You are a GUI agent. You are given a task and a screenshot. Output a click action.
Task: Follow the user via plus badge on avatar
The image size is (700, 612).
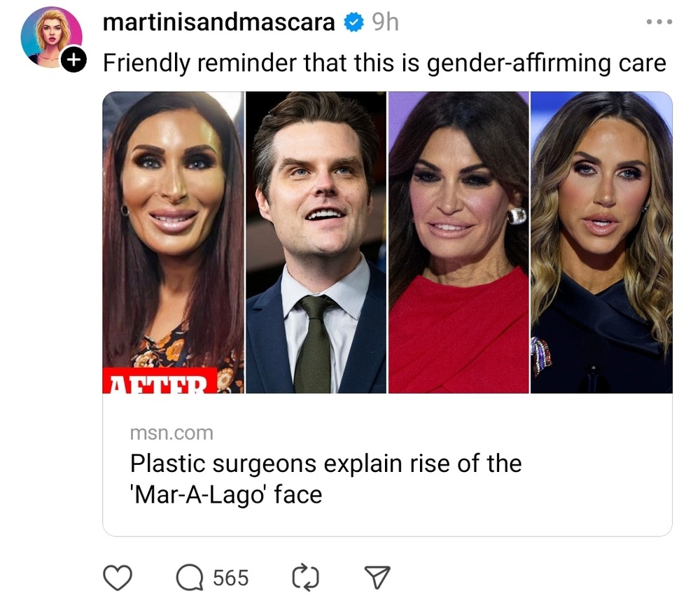(73, 59)
